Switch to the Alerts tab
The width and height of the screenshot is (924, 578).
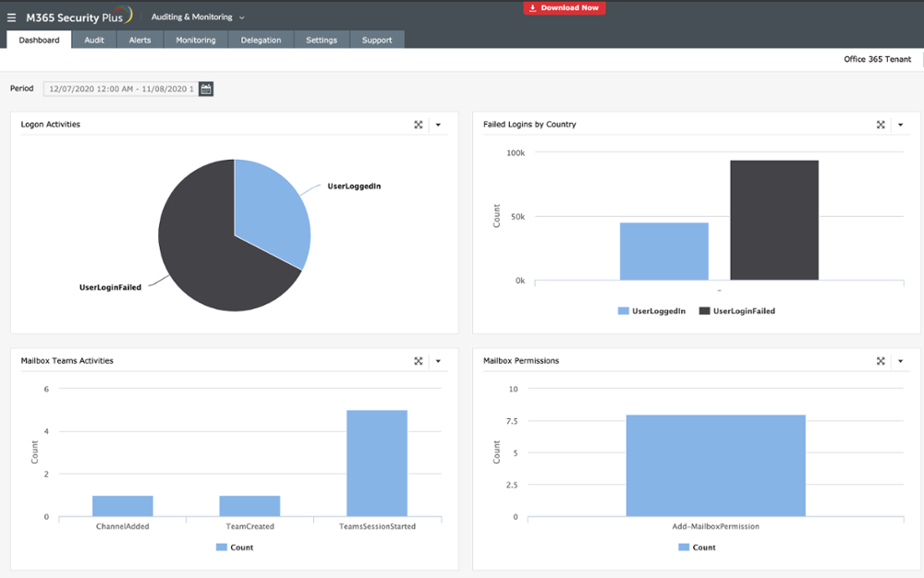click(140, 40)
